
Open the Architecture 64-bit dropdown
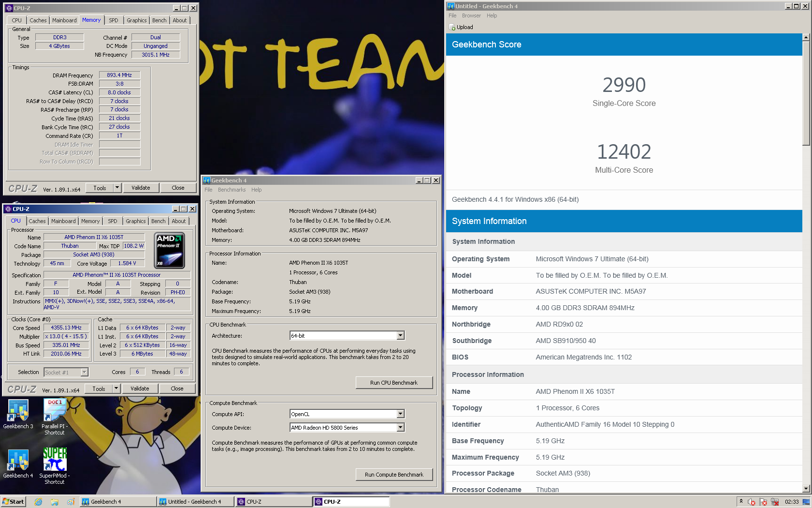400,336
